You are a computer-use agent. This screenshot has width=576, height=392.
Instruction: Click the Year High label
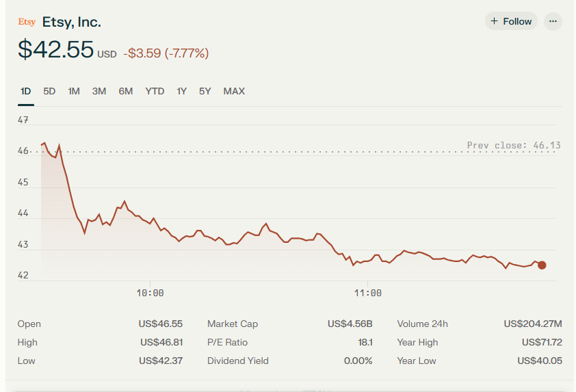(x=417, y=342)
